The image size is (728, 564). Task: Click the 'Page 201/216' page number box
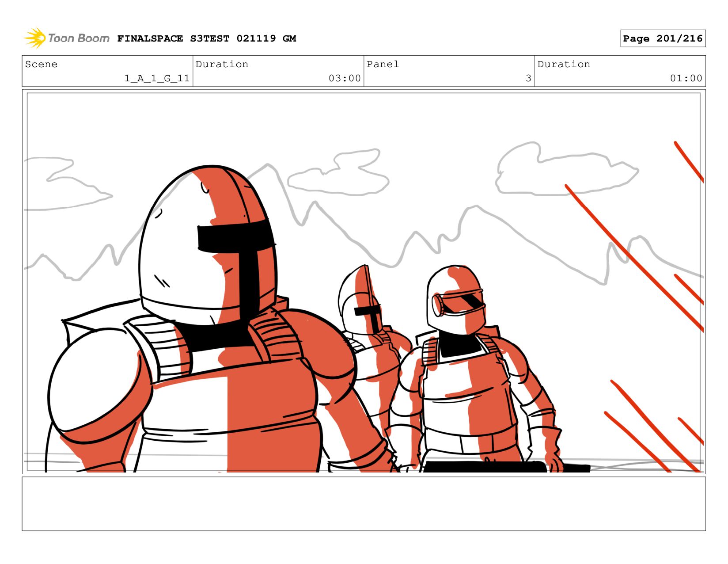pos(663,38)
